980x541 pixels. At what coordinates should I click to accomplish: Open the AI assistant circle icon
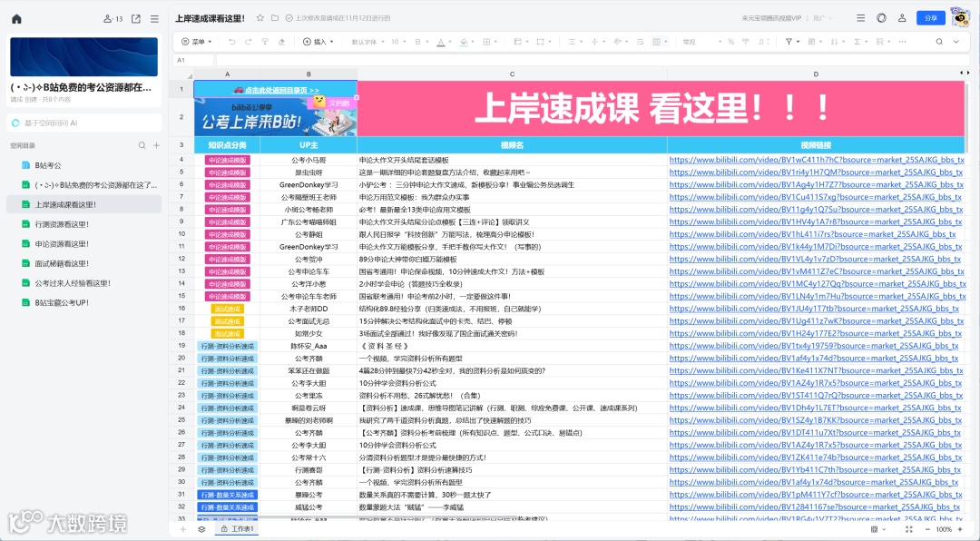click(x=881, y=18)
